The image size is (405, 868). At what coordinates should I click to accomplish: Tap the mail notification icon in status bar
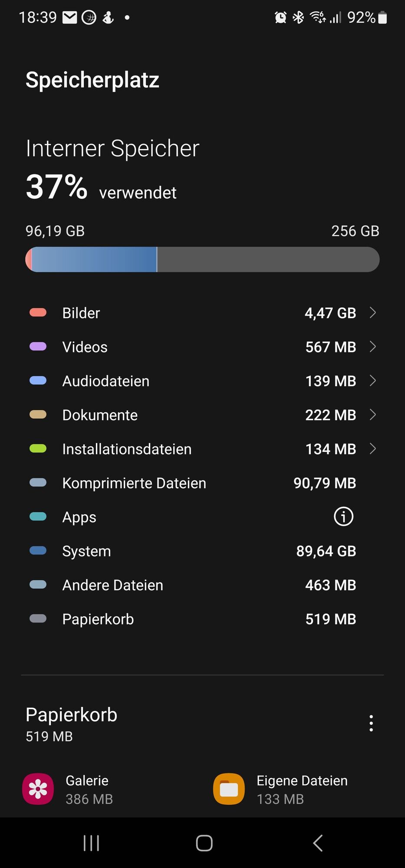(70, 17)
